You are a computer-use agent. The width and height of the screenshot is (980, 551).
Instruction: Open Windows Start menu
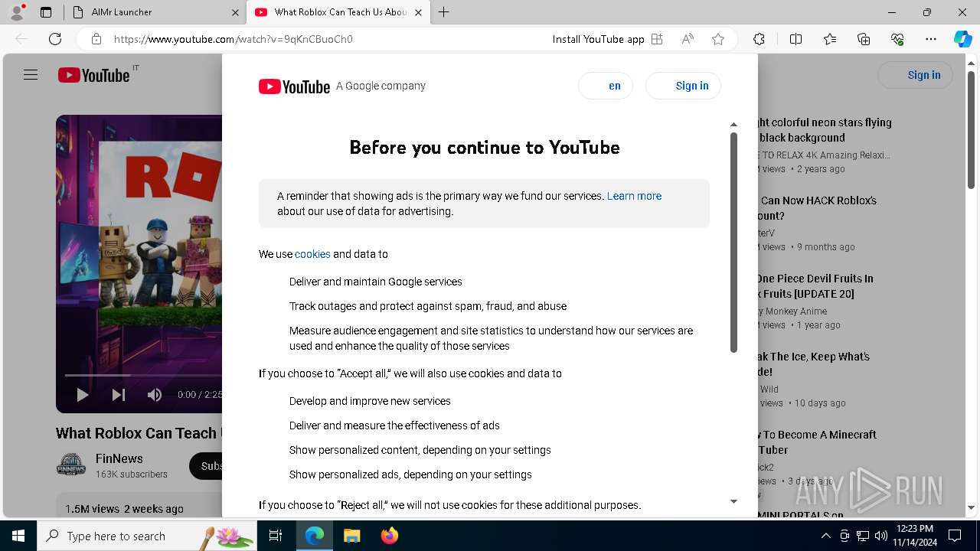coord(18,536)
